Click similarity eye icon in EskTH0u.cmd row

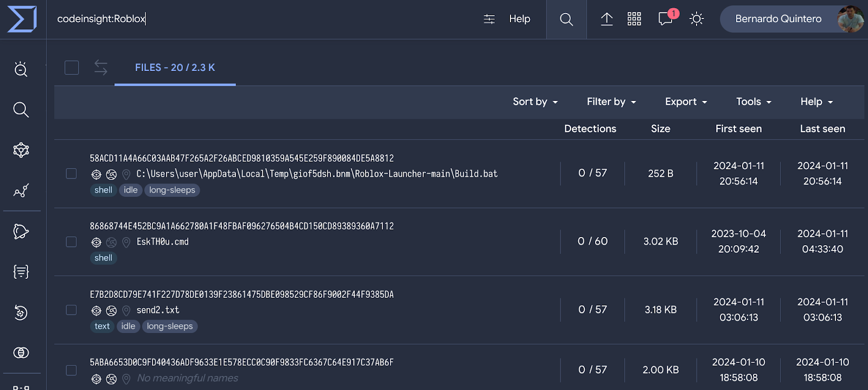click(x=96, y=242)
